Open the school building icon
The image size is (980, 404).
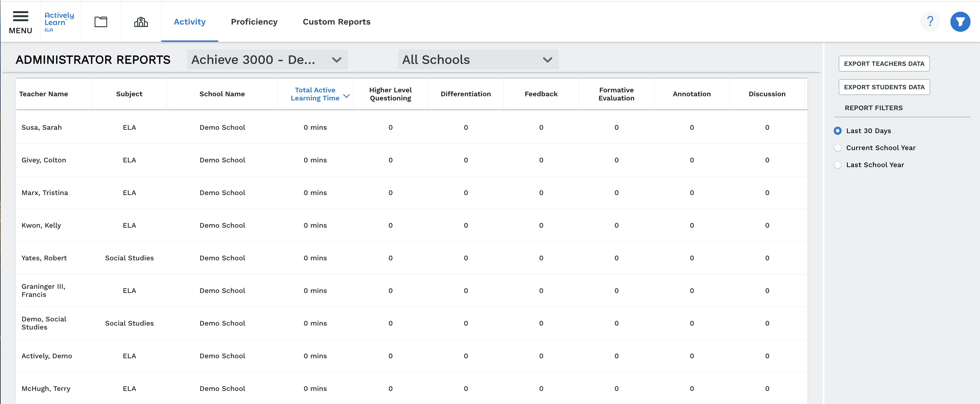(x=141, y=22)
